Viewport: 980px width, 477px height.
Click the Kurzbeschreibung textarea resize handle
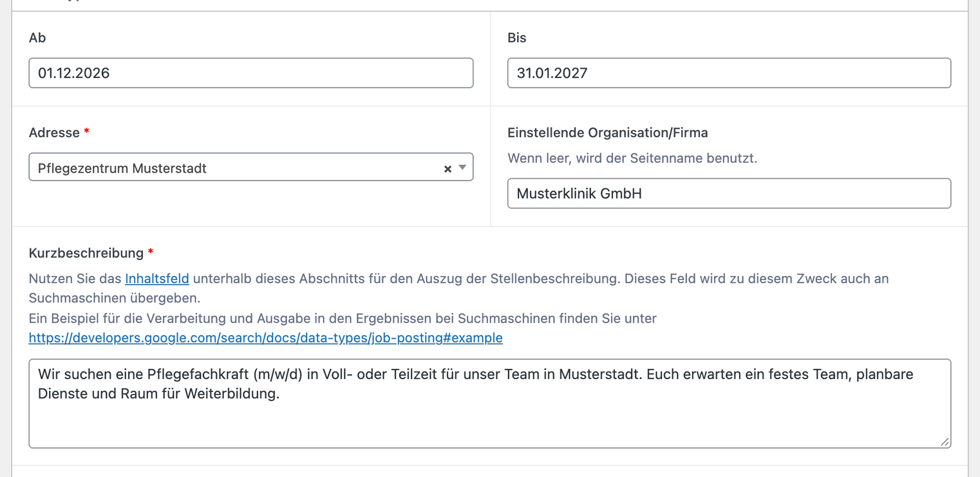(944, 442)
